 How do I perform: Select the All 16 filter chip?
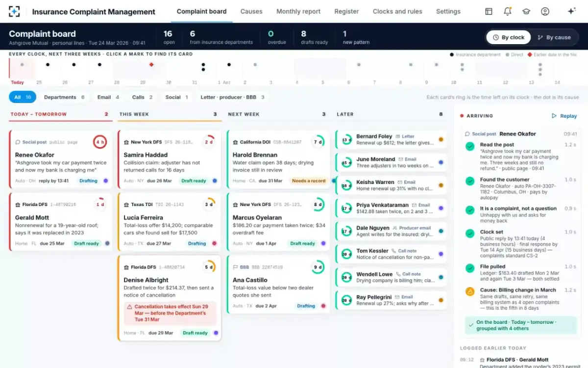[23, 97]
